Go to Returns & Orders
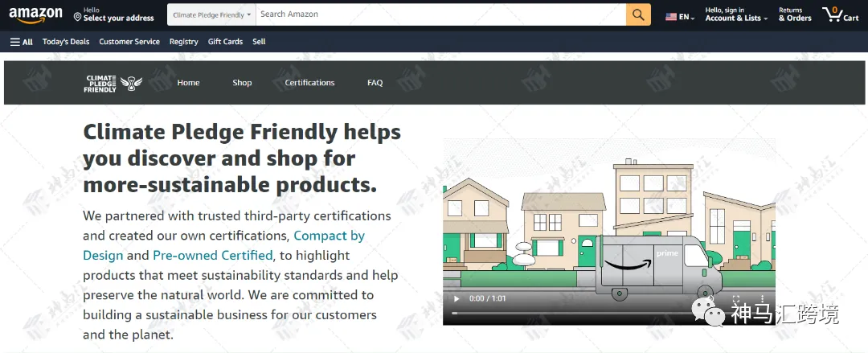 (x=795, y=14)
